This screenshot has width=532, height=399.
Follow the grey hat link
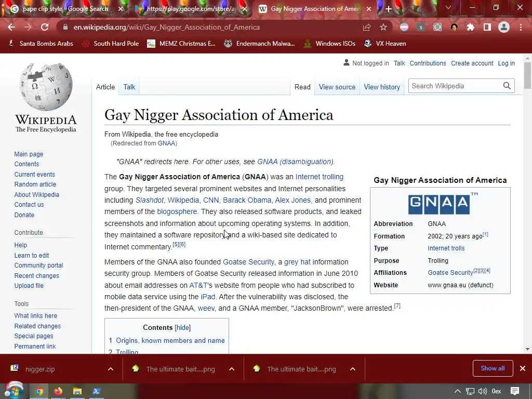pos(297,262)
